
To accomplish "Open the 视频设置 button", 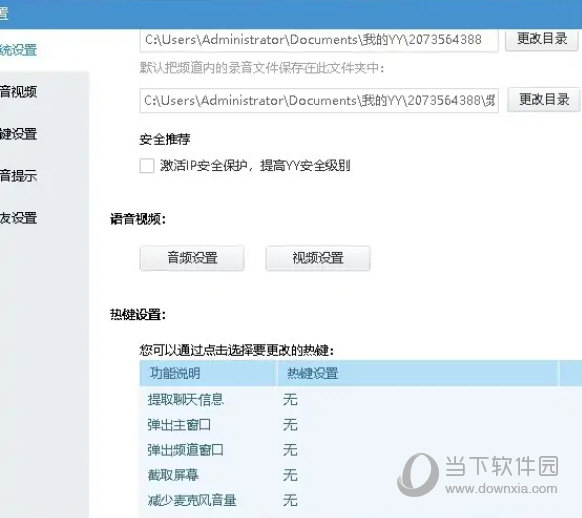I will point(318,258).
